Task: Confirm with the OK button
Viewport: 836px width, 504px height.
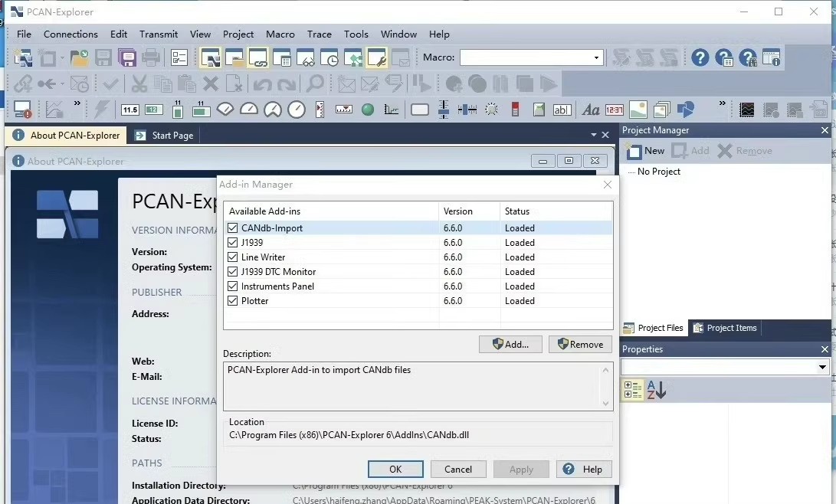Action: pos(395,470)
